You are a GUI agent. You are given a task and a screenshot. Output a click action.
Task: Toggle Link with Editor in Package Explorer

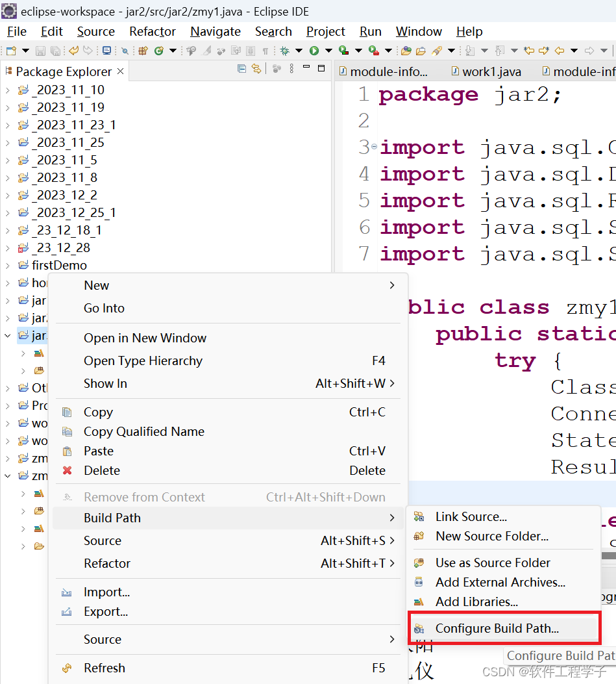coord(256,71)
